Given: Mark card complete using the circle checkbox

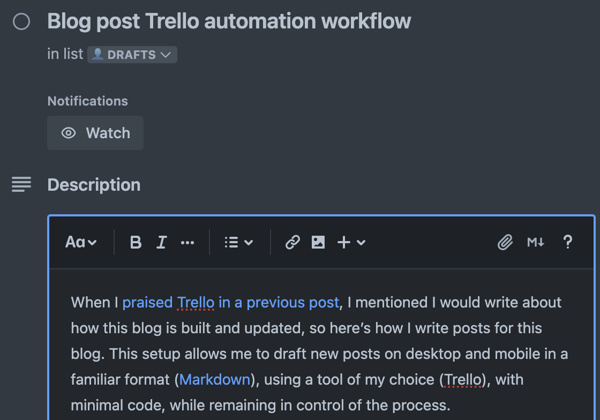Looking at the screenshot, I should point(21,21).
